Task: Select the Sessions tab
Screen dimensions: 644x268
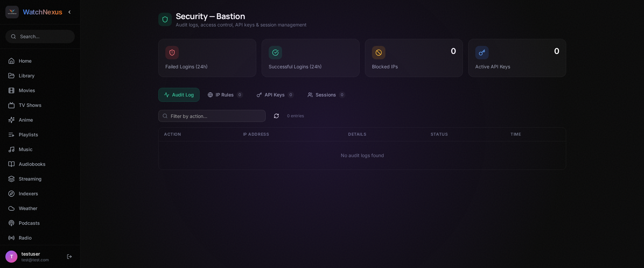Action: tap(326, 95)
